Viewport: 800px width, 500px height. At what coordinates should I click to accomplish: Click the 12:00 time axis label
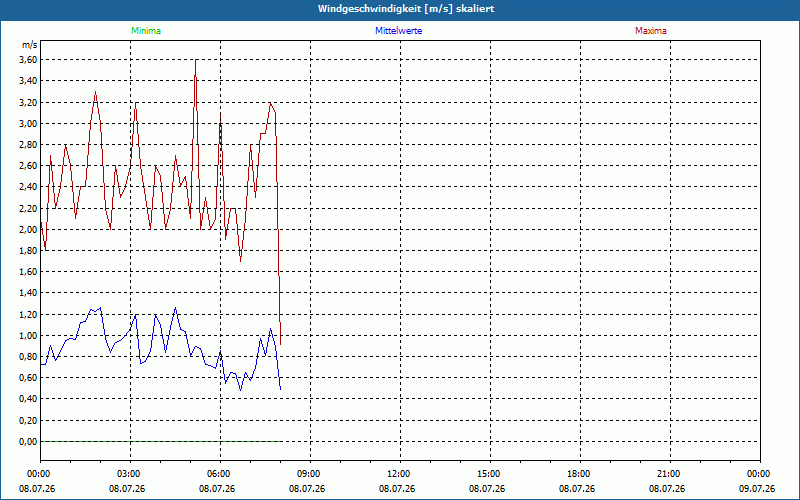(400, 474)
